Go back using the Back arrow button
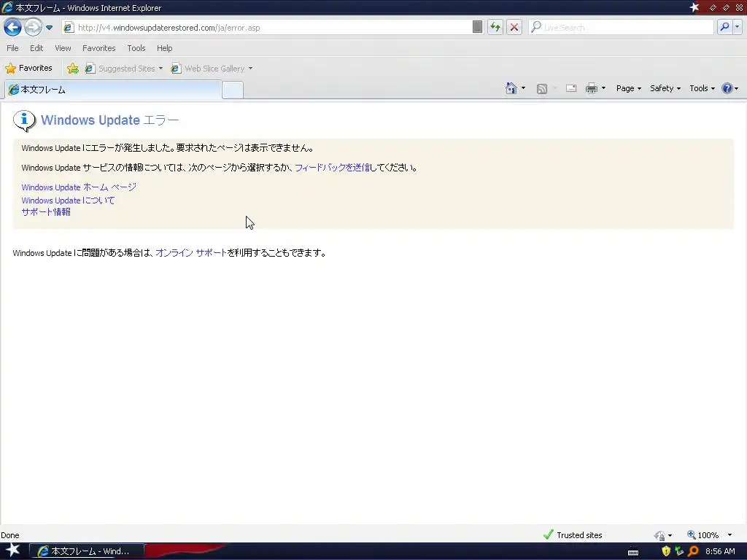This screenshot has height=560, width=747. click(12, 27)
